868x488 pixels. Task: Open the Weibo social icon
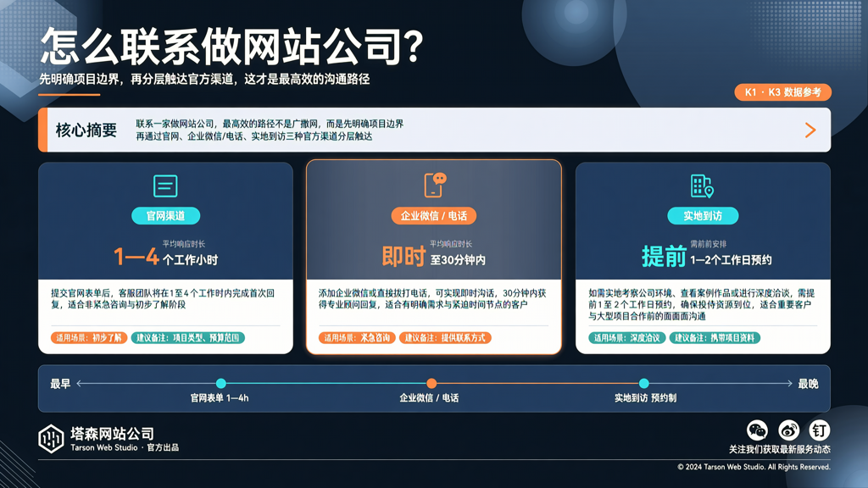pyautogui.click(x=788, y=430)
